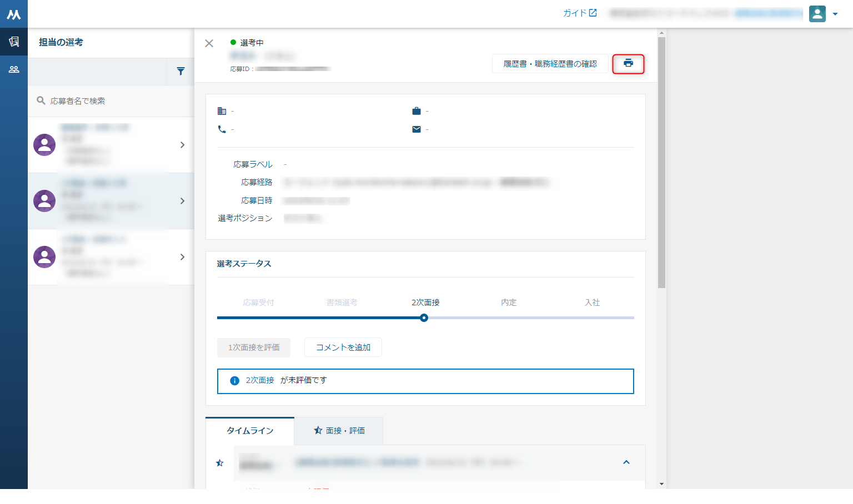Click the scrollbar up arrow
Viewport: 853px width, 504px height.
click(x=661, y=33)
